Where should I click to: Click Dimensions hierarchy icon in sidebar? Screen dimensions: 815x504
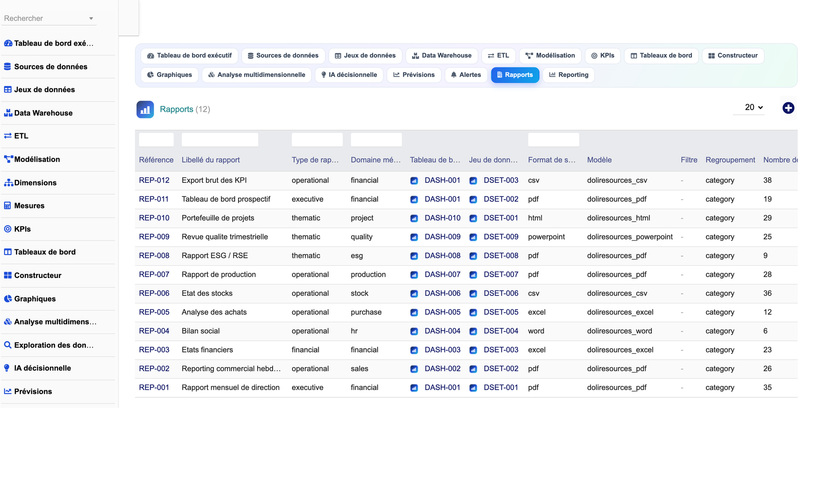click(x=8, y=183)
